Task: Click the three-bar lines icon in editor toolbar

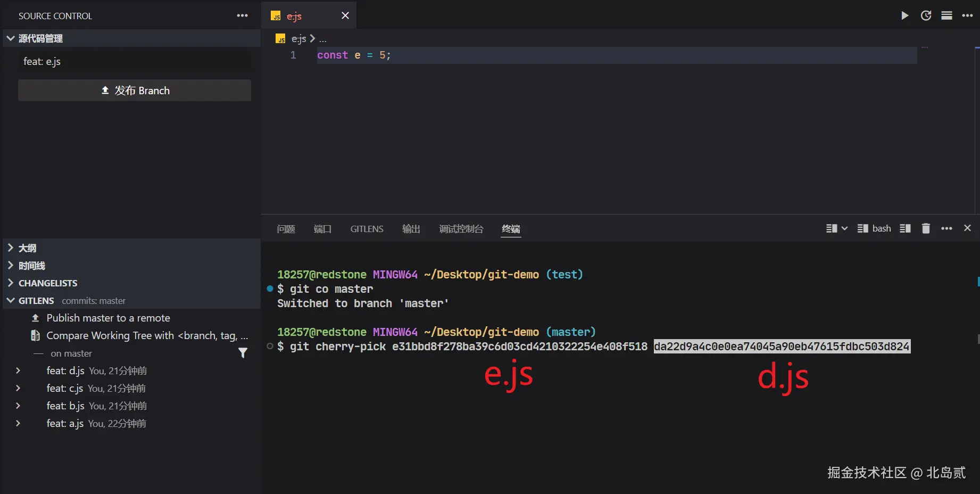Action: coord(946,15)
